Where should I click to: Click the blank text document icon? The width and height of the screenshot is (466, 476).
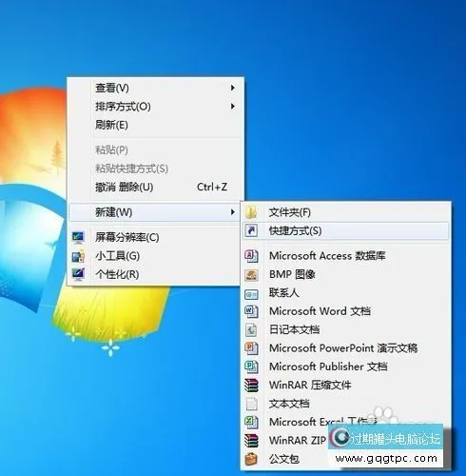251,404
